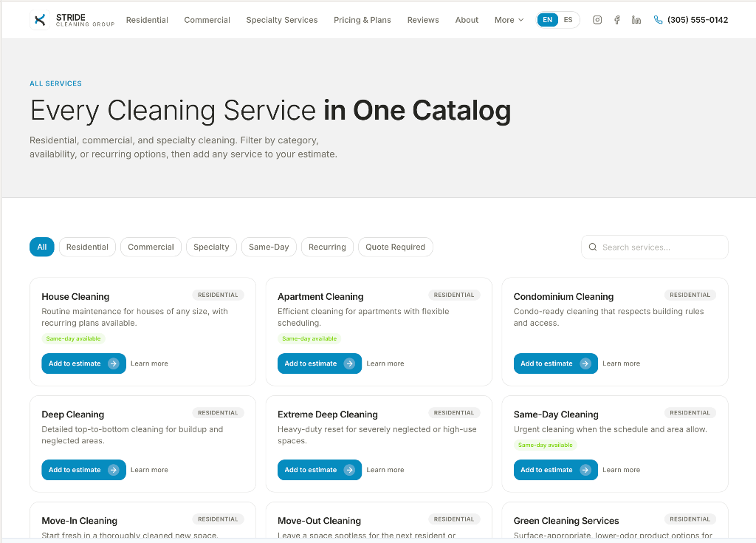
Task: Filter services by Specialty chip
Action: point(211,247)
